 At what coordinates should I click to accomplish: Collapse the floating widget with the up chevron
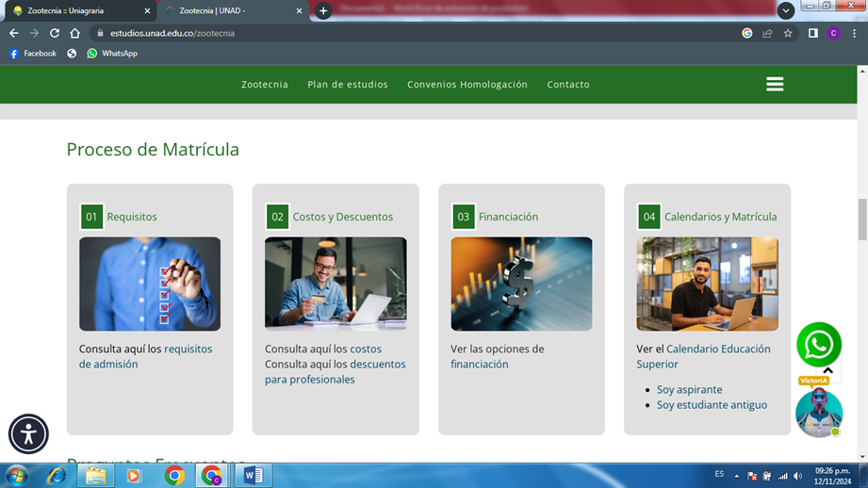click(827, 371)
